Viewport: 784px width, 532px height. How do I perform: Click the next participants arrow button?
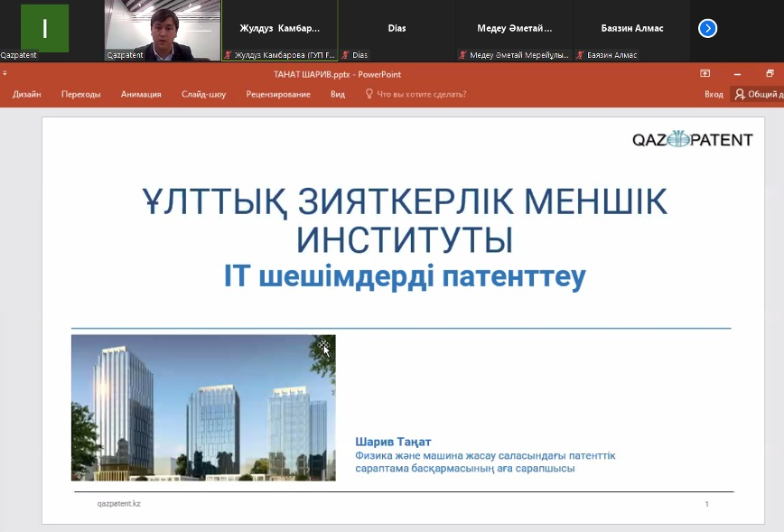coord(707,28)
